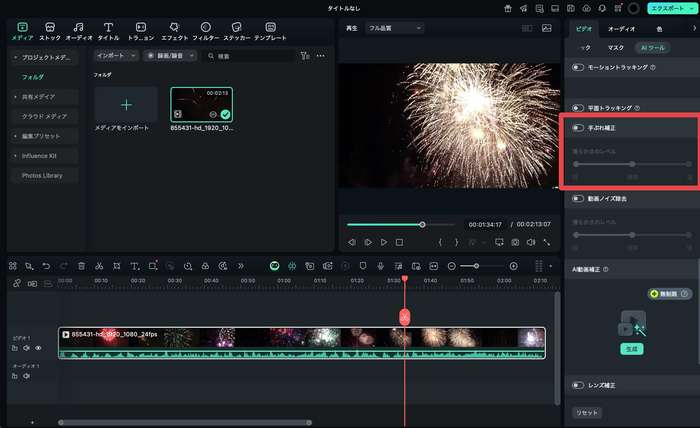Click the gift icon in top bar

click(508, 8)
